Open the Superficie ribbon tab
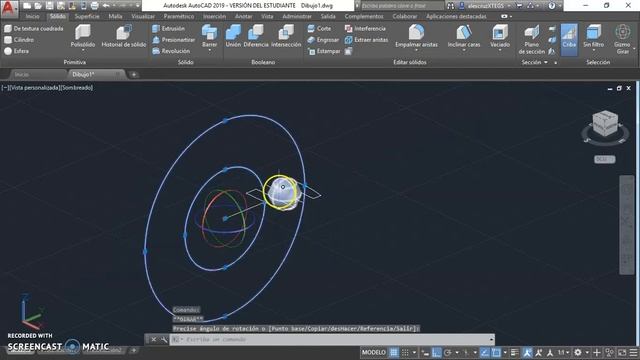Screen dimensions: 640x360 click(87, 16)
